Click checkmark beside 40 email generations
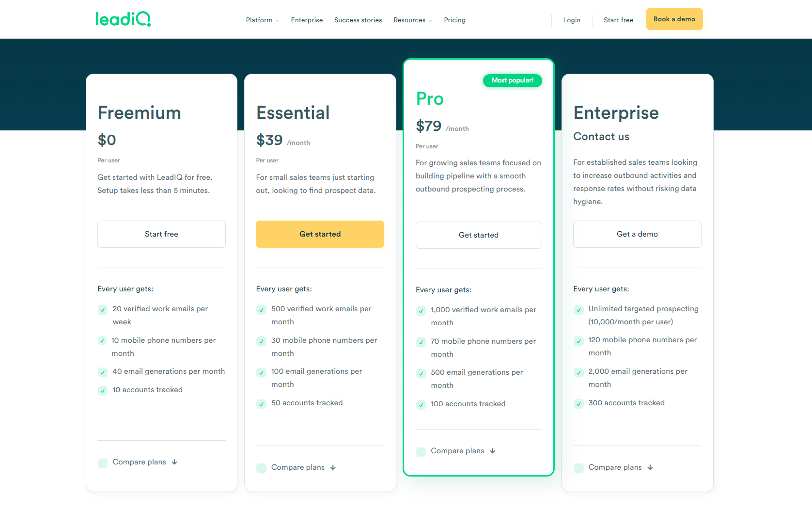Viewport: 812px width, 510px height. pyautogui.click(x=103, y=372)
